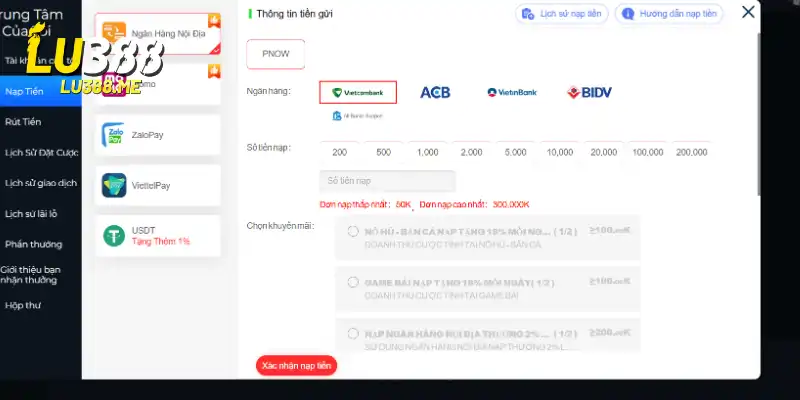Choose 200,000 deposit amount
This screenshot has height=400, width=800.
691,152
